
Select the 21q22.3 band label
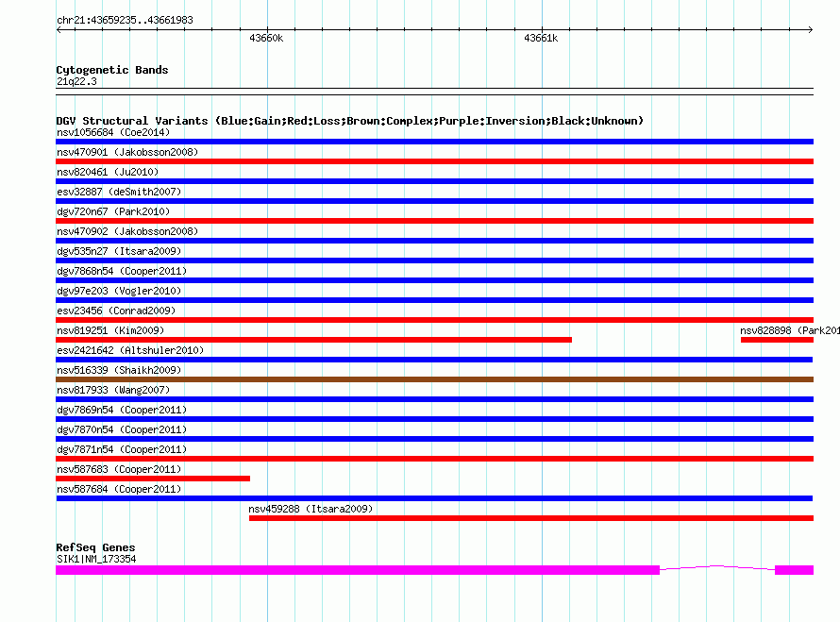tap(76, 81)
